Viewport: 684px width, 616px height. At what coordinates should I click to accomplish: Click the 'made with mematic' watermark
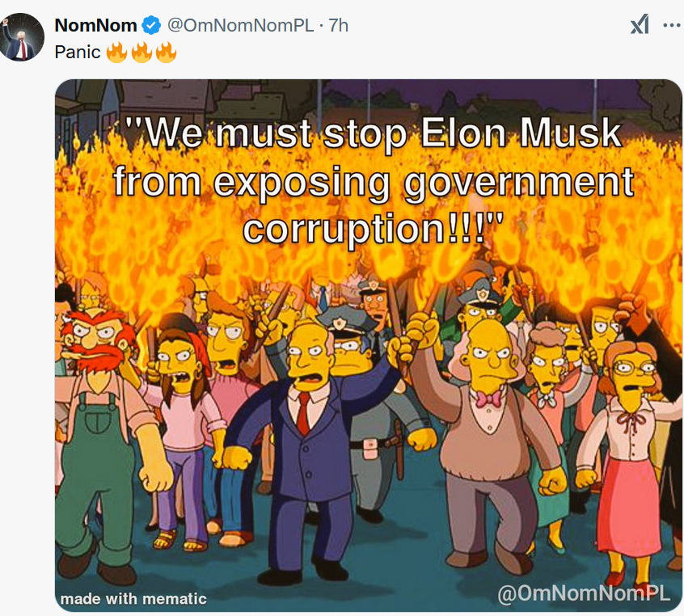pyautogui.click(x=133, y=598)
